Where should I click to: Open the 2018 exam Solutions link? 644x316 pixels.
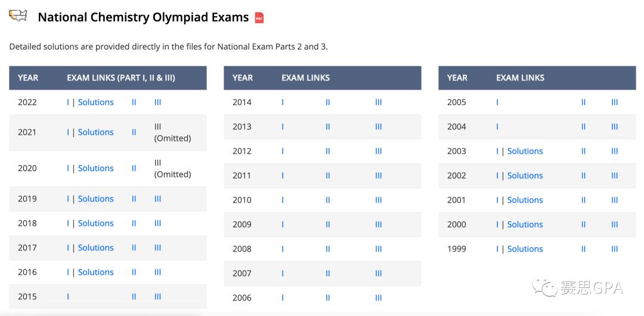pos(95,223)
